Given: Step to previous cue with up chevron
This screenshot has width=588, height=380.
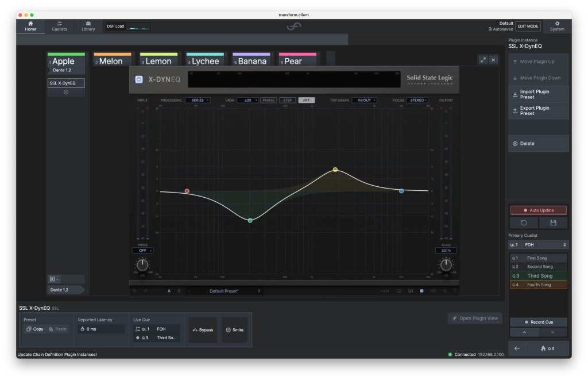Looking at the screenshot, I should click(x=524, y=332).
